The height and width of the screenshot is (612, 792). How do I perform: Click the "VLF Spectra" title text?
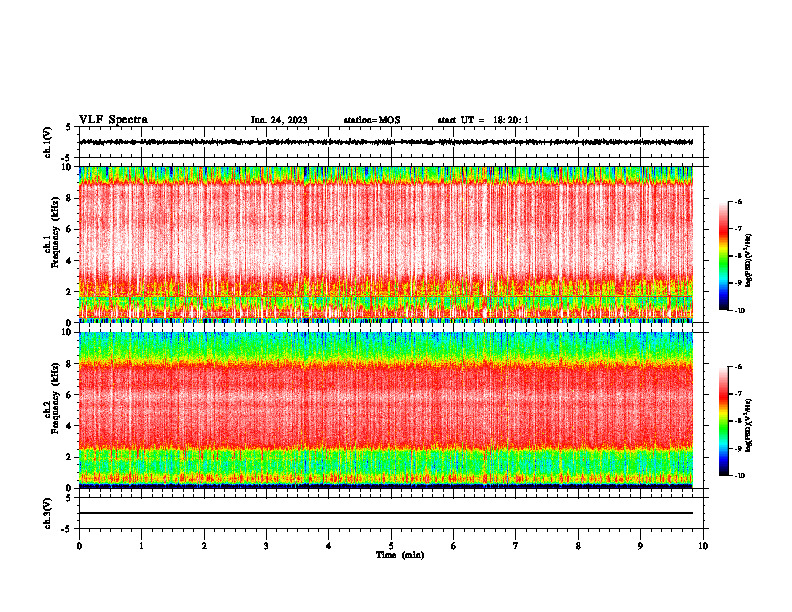pos(113,120)
